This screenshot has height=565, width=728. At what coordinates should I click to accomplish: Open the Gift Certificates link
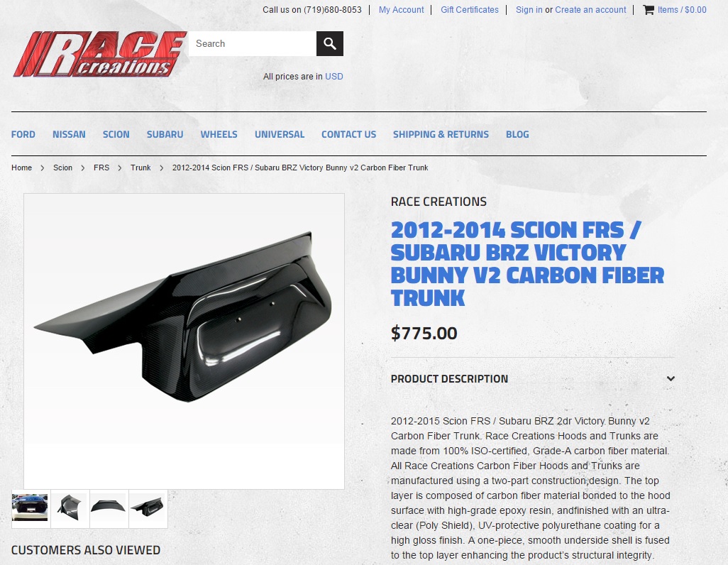tap(470, 10)
